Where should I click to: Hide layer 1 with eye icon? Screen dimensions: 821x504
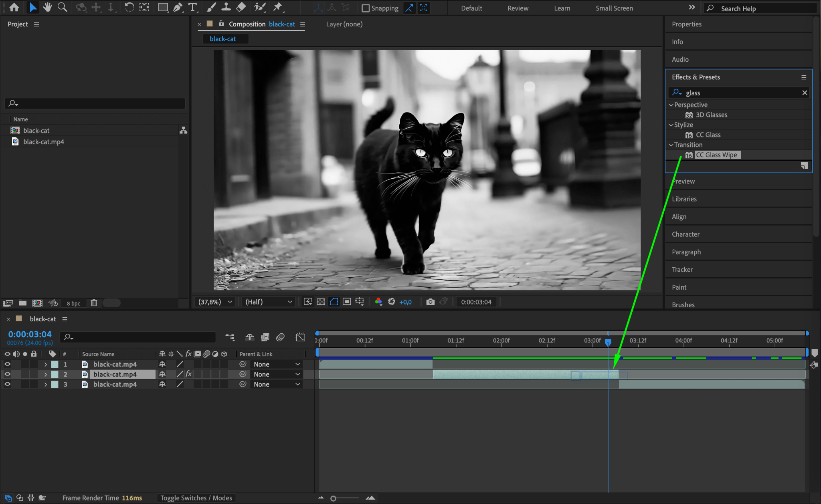tap(7, 364)
